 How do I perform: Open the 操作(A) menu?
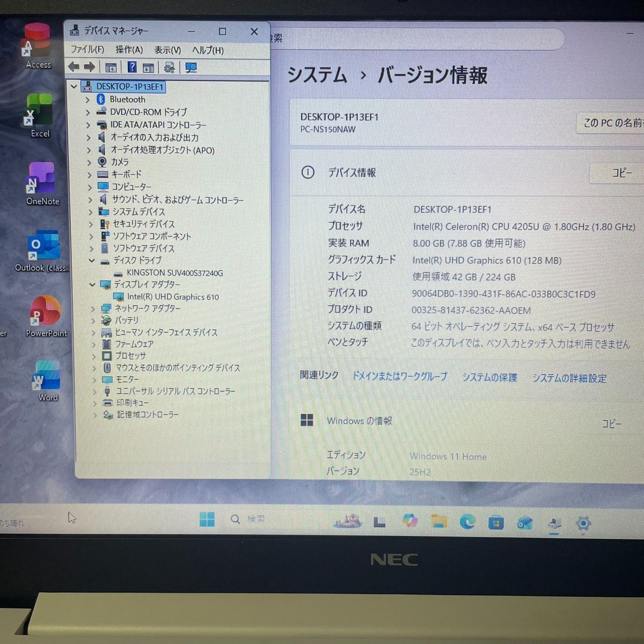coord(129,50)
